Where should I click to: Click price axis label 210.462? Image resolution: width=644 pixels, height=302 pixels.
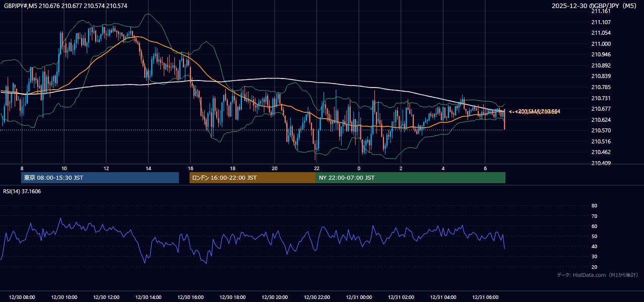tap(601, 152)
